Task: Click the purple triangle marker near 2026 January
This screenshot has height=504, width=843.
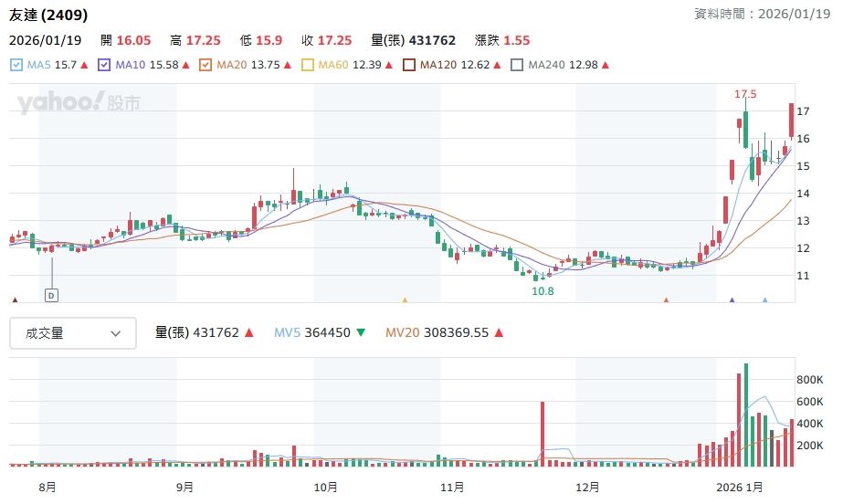Action: click(x=732, y=299)
